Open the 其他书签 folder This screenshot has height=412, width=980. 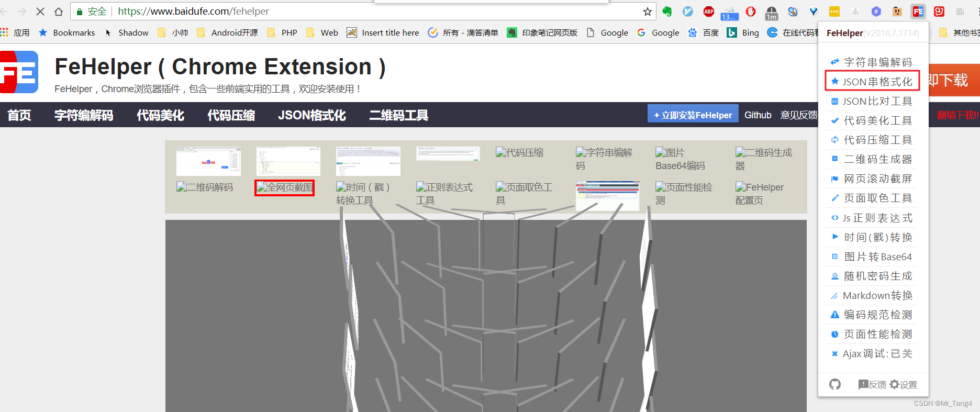[x=959, y=32]
